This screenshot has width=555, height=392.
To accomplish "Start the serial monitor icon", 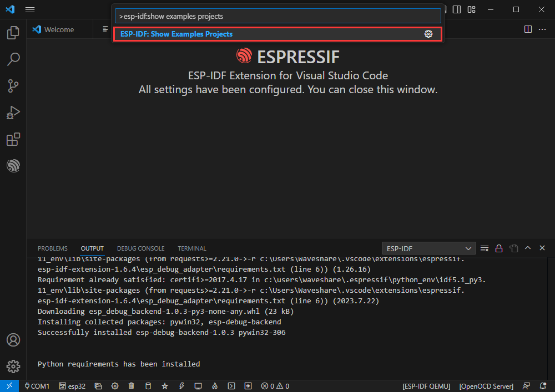I will [198, 386].
